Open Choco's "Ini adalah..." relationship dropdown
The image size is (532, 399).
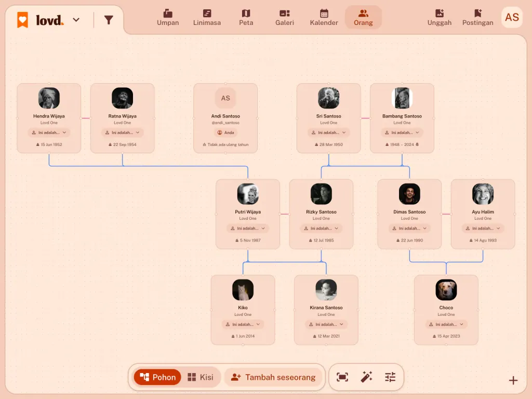446,324
